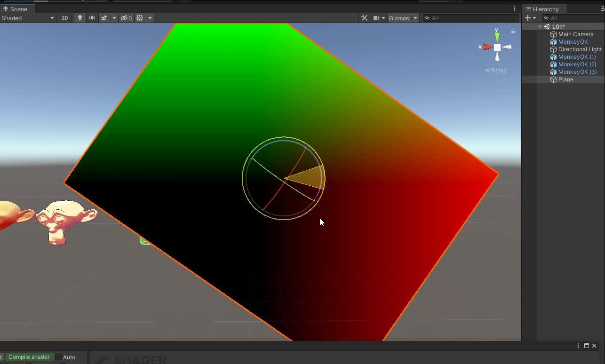Viewport: 605px width, 364px height.
Task: Toggle scene lighting in the toolbar
Action: coord(80,18)
